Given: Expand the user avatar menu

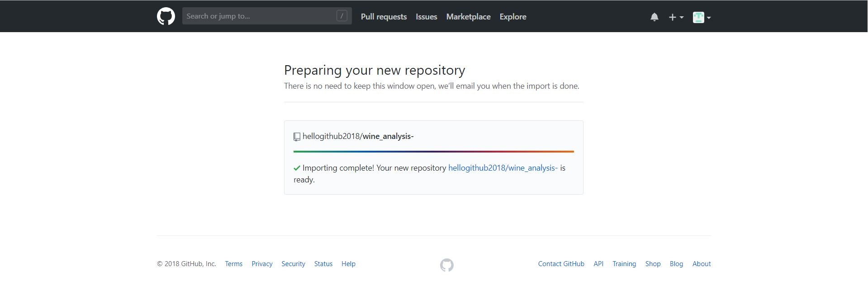Looking at the screenshot, I should click(702, 17).
